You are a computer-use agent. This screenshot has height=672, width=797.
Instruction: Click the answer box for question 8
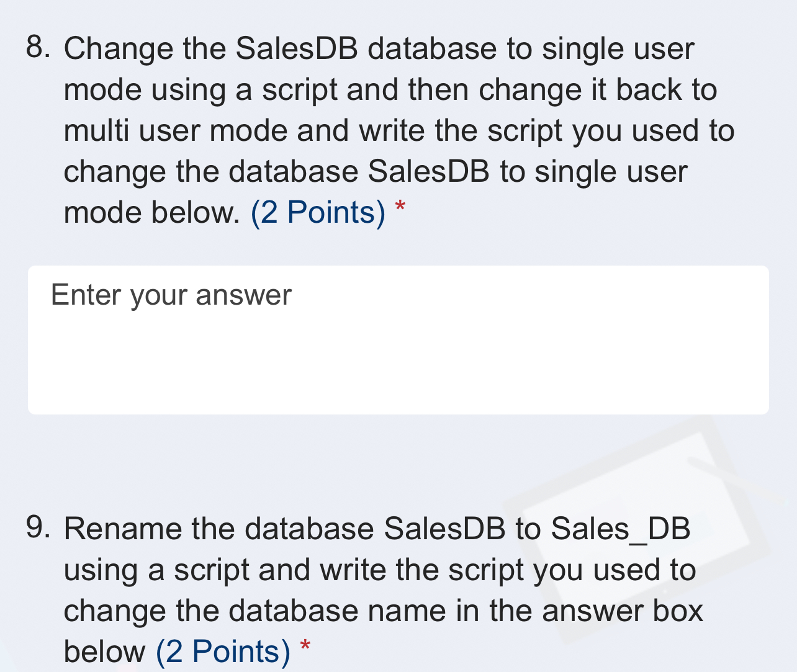coord(397,340)
